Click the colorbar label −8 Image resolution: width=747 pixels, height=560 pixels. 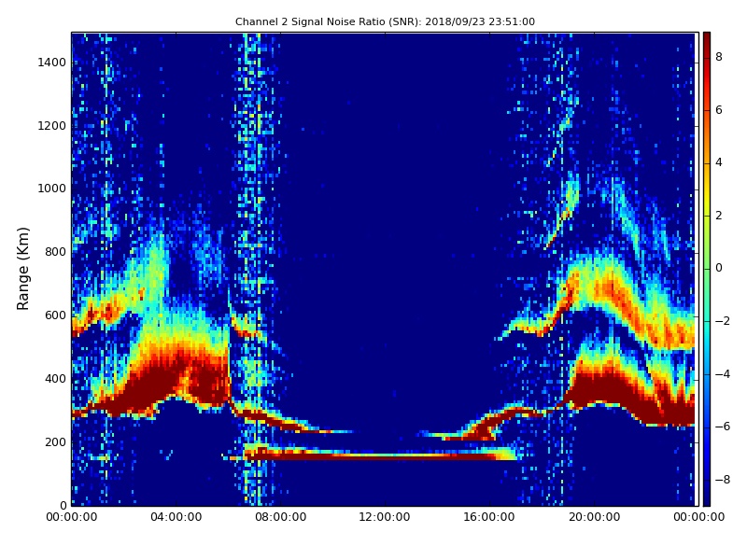coord(723,480)
